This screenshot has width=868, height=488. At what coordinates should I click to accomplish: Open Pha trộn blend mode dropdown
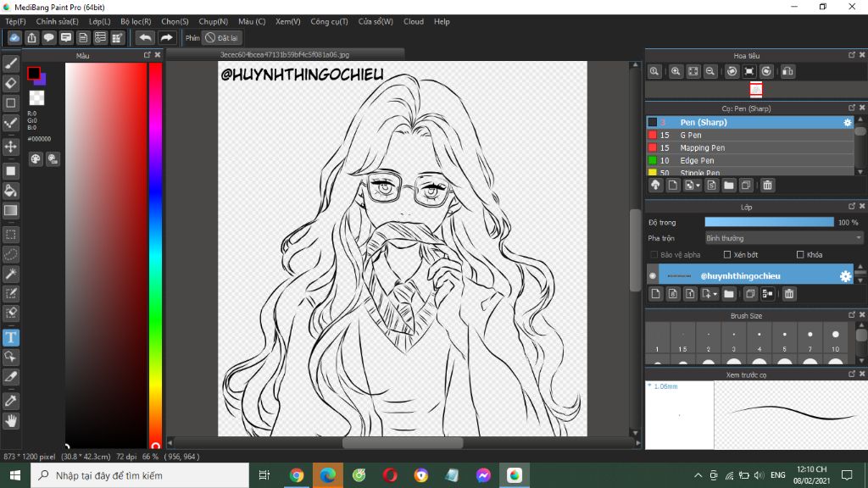tap(783, 238)
